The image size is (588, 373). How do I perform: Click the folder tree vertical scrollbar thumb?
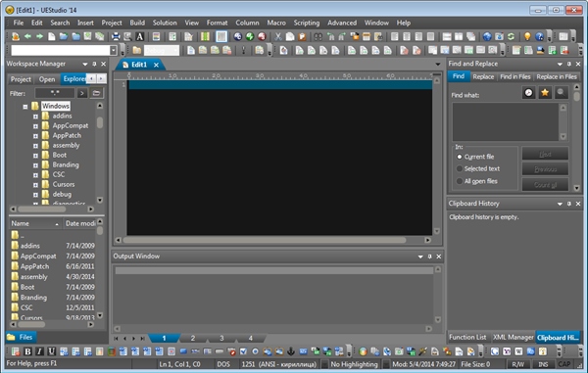pos(100,122)
